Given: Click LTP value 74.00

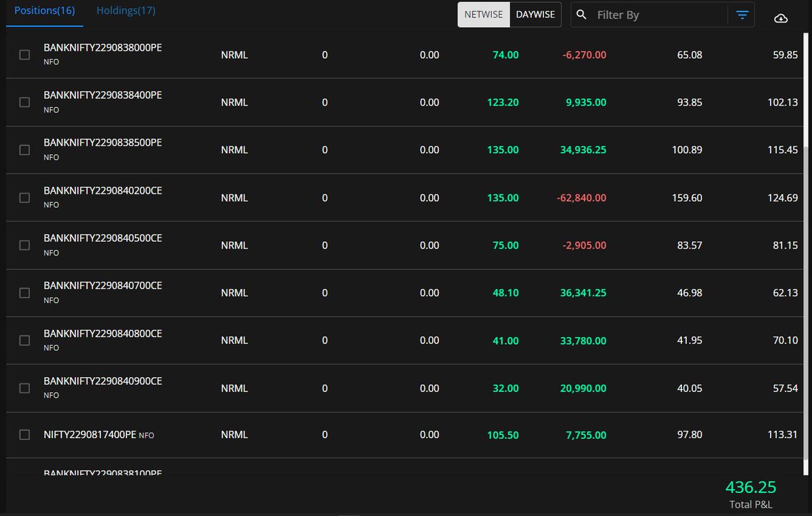Looking at the screenshot, I should tap(505, 55).
